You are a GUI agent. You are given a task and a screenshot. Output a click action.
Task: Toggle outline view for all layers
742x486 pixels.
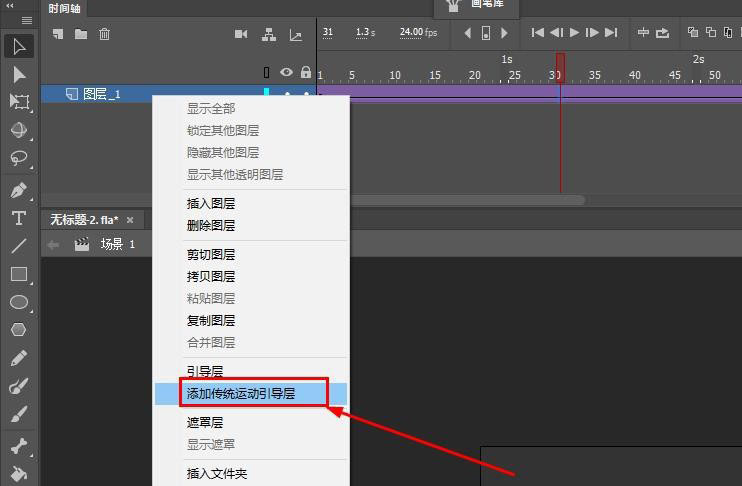(x=267, y=72)
